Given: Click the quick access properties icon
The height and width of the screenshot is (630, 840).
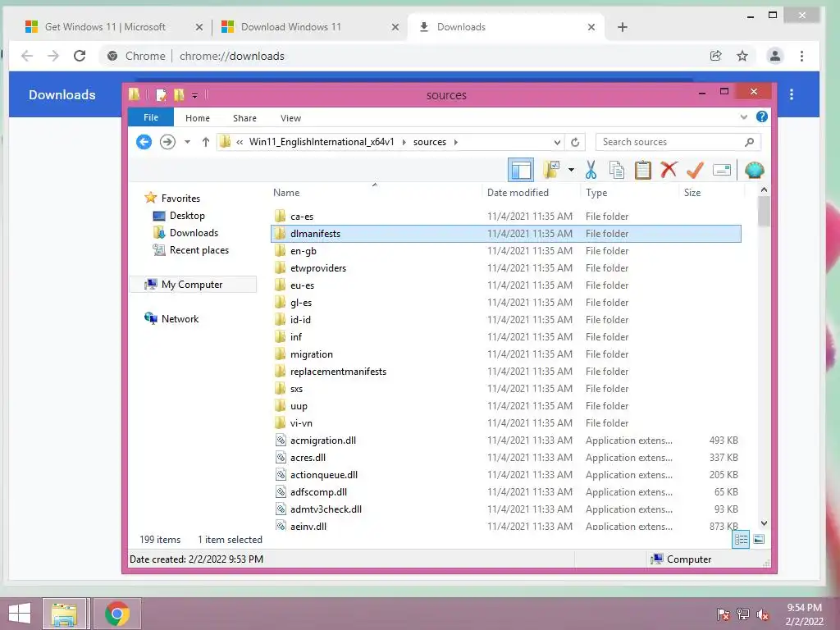Looking at the screenshot, I should (x=161, y=95).
